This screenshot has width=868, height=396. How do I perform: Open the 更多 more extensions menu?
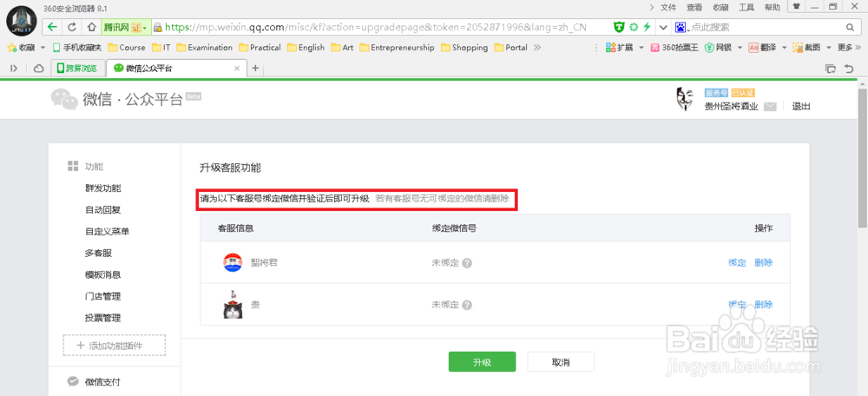tap(847, 48)
